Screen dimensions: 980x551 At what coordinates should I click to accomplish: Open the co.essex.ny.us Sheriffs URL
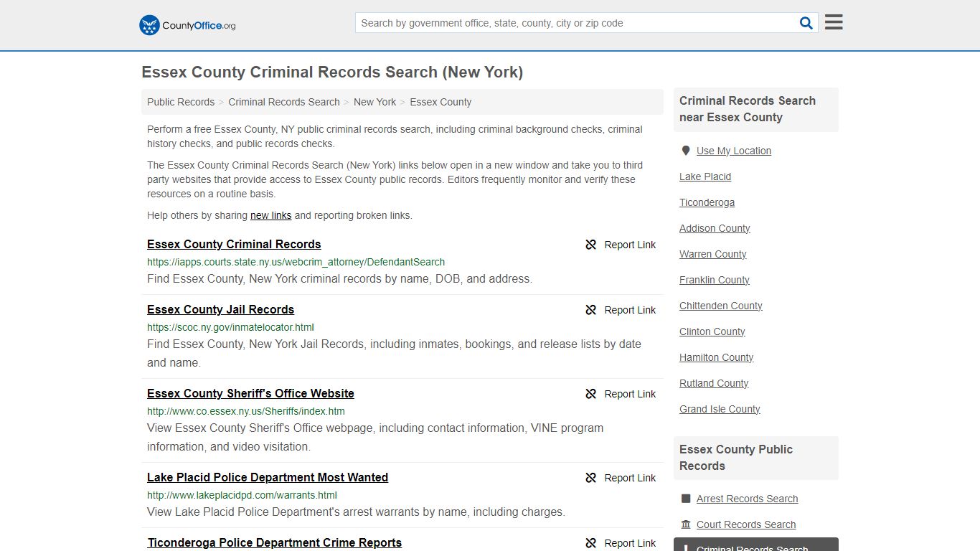[x=246, y=411]
